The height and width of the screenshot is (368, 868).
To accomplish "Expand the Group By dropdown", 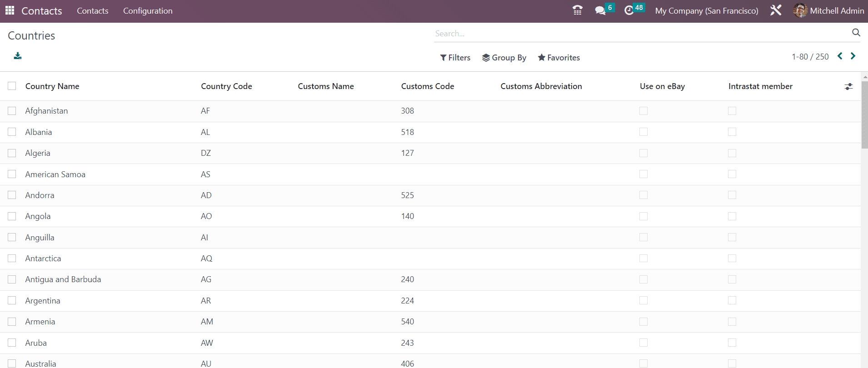I will pyautogui.click(x=504, y=58).
